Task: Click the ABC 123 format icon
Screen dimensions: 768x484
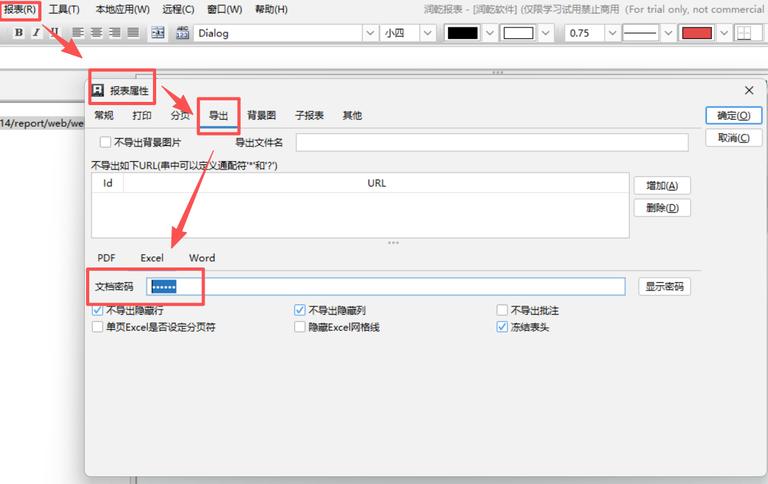Action: [x=182, y=33]
